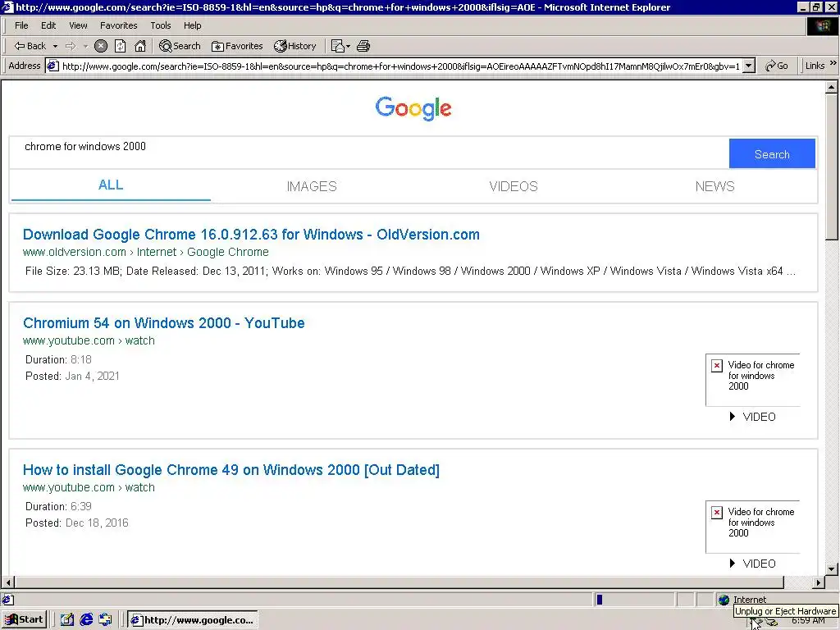Open the View menu
840x630 pixels.
click(78, 25)
